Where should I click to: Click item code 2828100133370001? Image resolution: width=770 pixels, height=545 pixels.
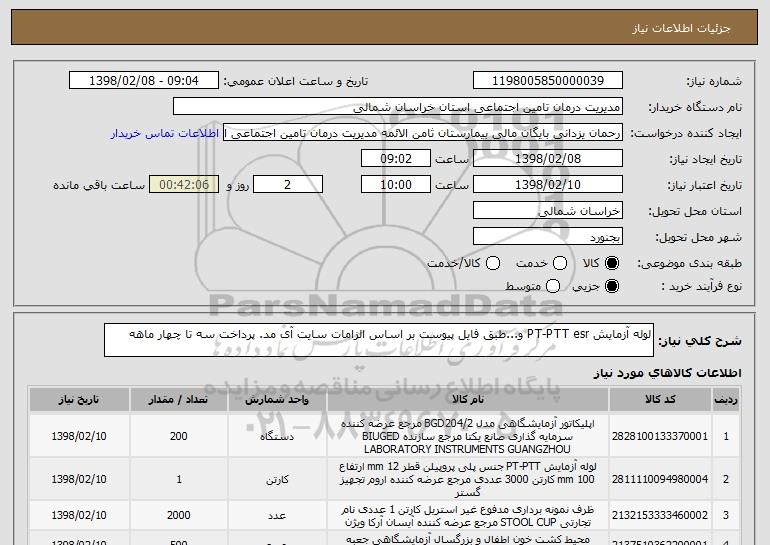660,436
